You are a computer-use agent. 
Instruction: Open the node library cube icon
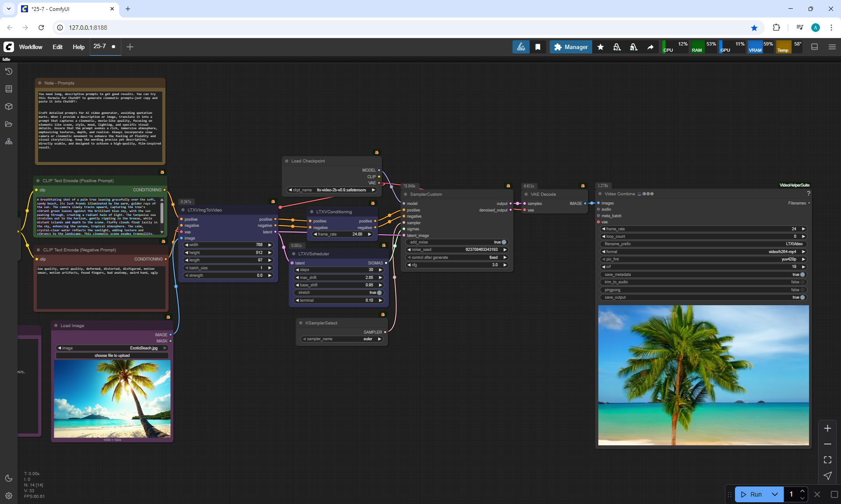tap(8, 106)
